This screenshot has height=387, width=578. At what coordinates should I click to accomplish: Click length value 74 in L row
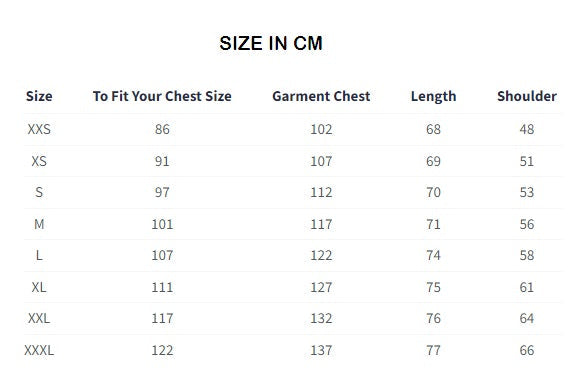click(434, 255)
